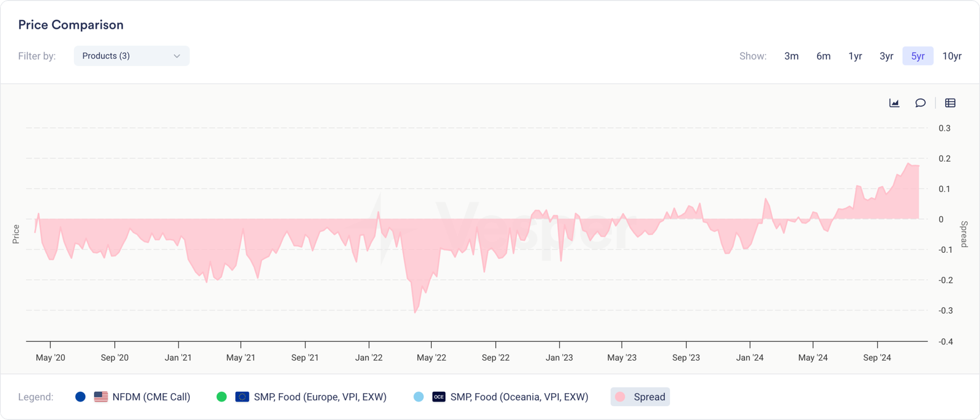Switch to table view icon
The image size is (980, 420).
(950, 103)
